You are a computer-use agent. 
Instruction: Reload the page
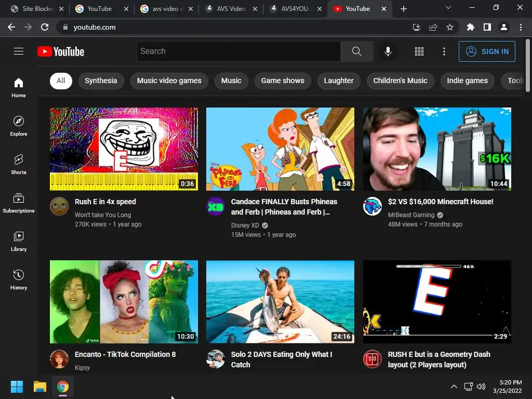(x=45, y=27)
